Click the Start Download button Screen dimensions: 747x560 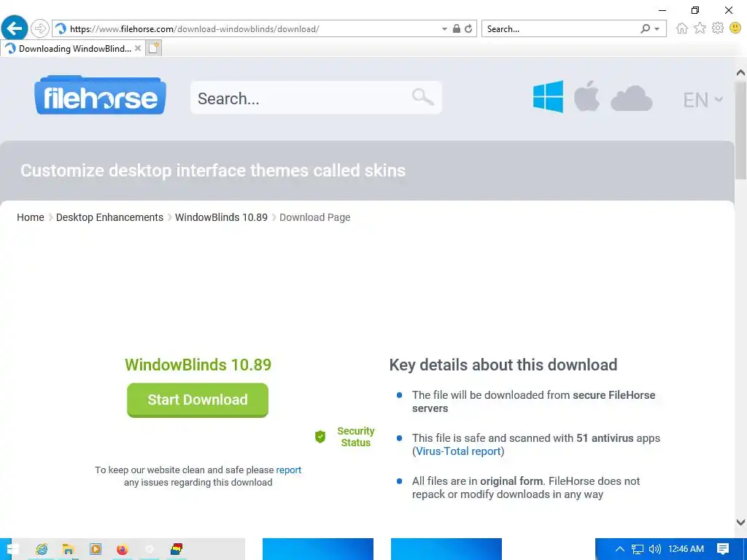pos(198,400)
